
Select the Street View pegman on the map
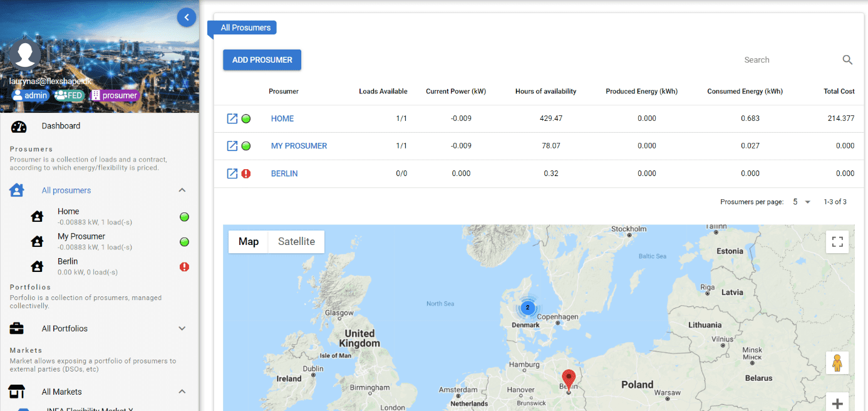click(837, 363)
